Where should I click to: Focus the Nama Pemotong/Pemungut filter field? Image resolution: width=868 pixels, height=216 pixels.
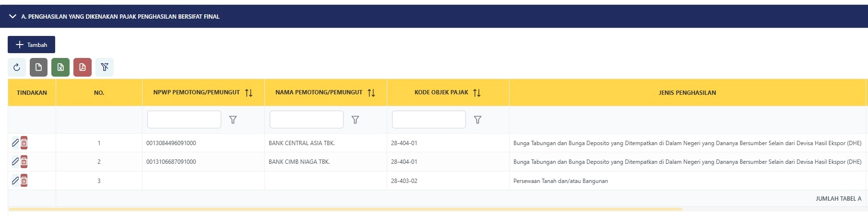click(307, 119)
